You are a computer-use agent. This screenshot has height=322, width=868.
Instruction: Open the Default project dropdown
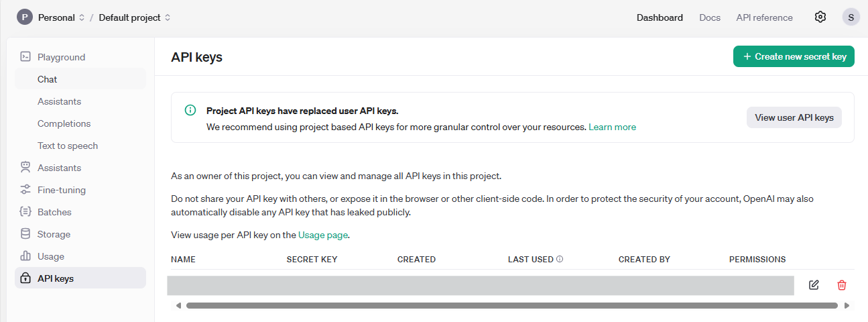(x=135, y=17)
